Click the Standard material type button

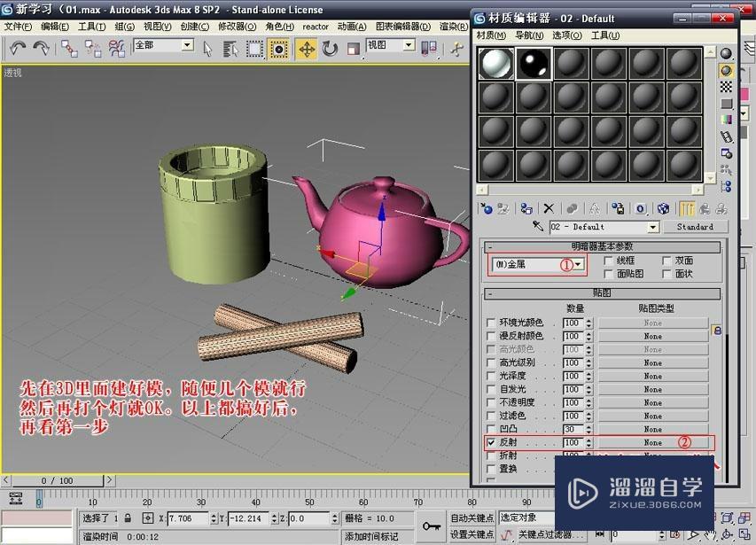[x=695, y=227]
